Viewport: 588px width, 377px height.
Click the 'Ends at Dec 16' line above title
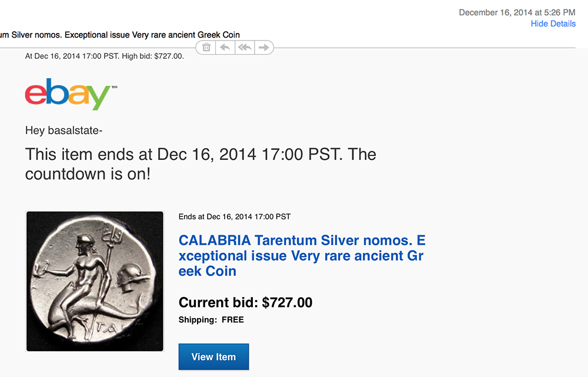coord(235,216)
